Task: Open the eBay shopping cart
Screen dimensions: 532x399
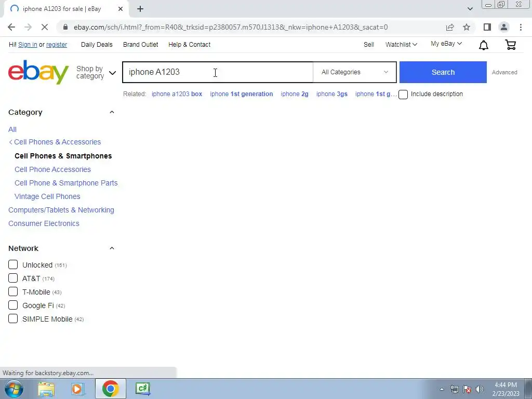Action: (510, 45)
